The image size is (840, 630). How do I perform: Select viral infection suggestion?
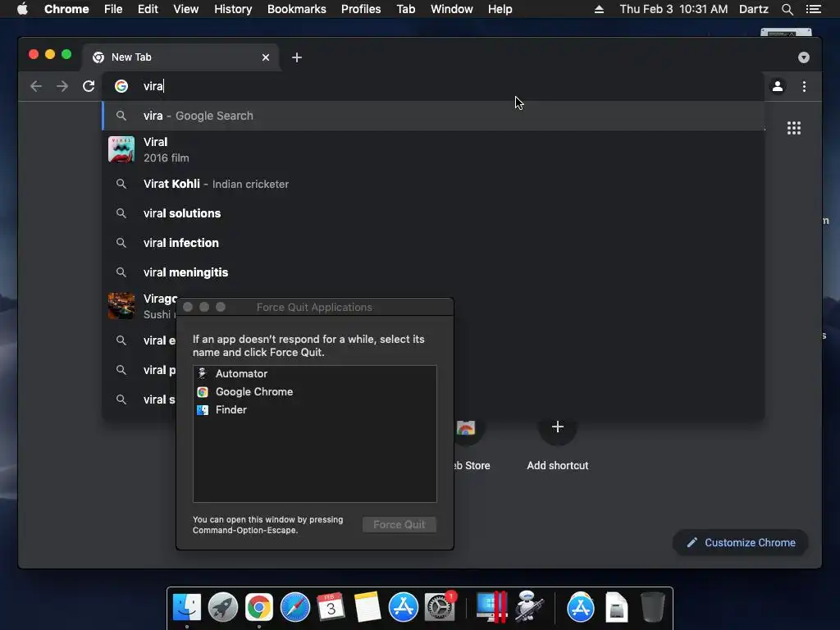433,243
